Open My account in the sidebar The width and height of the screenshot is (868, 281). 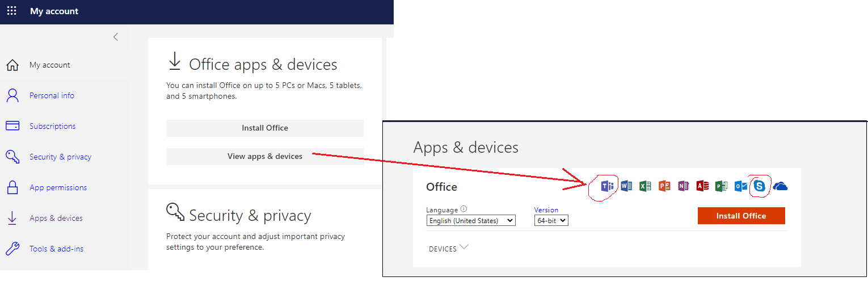pos(50,65)
